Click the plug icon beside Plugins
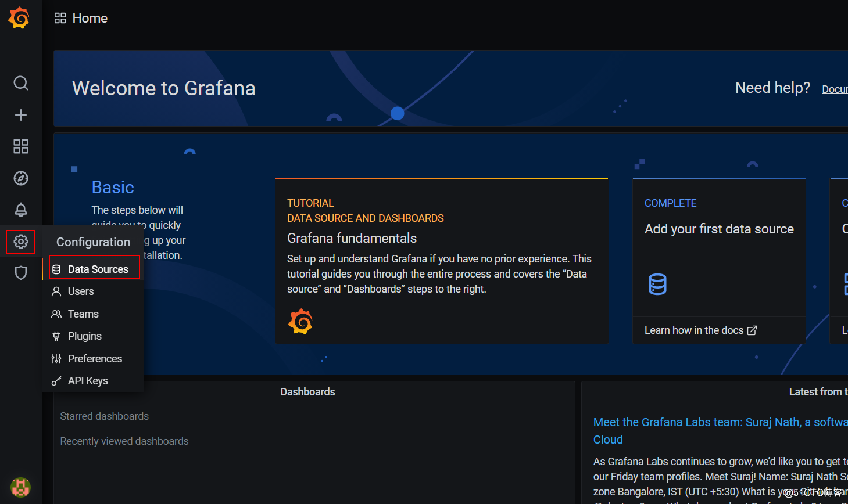This screenshot has height=504, width=848. click(x=56, y=336)
